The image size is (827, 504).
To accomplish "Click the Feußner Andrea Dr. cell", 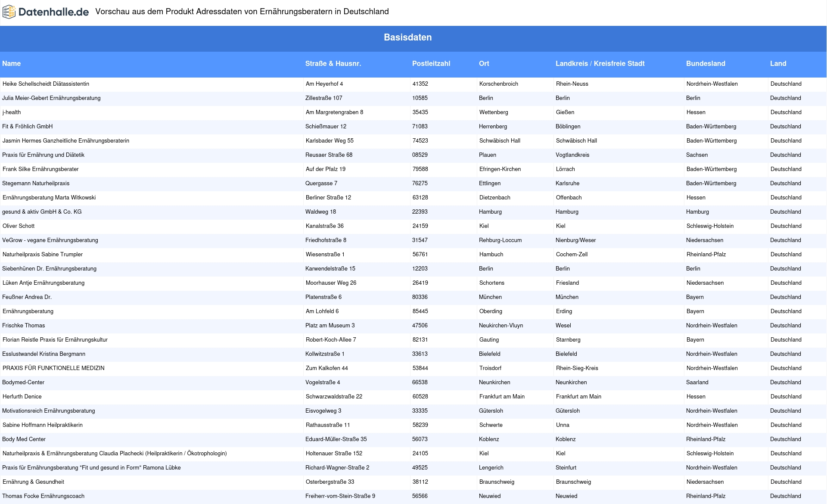I will pyautogui.click(x=27, y=297).
